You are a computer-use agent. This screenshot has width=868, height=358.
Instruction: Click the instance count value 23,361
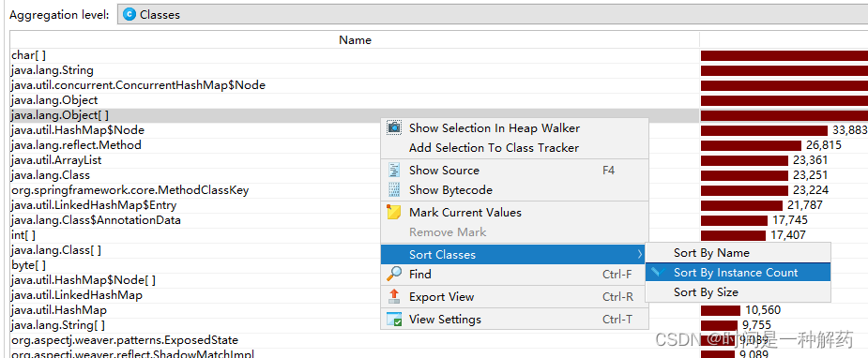tap(811, 160)
